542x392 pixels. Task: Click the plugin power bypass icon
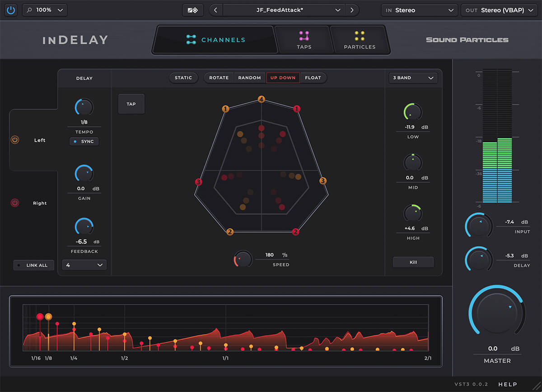pyautogui.click(x=11, y=10)
